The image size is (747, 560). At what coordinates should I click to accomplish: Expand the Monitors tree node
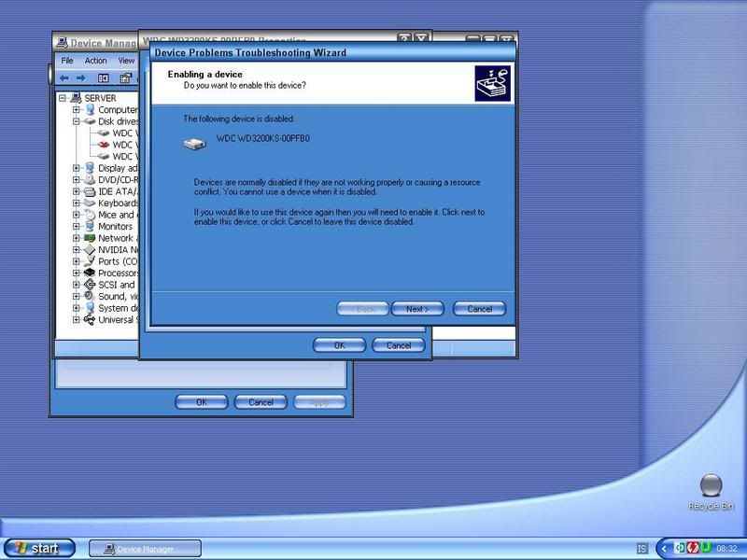coord(77,226)
